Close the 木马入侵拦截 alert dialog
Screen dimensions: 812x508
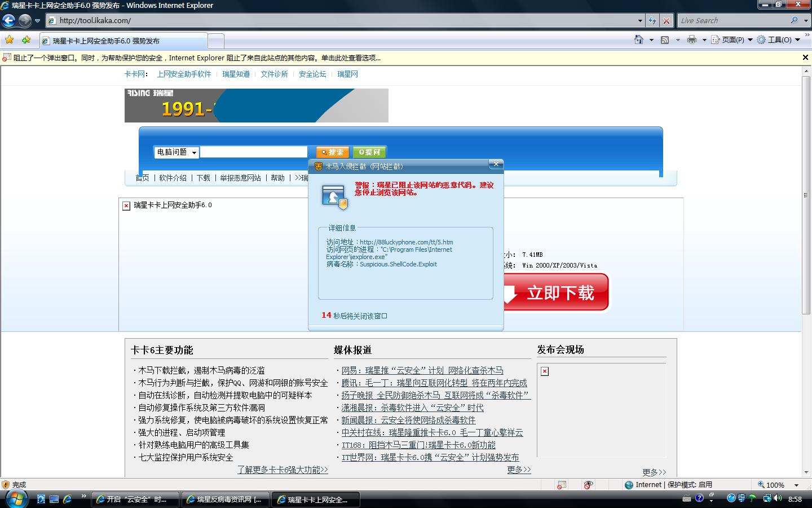[496, 164]
